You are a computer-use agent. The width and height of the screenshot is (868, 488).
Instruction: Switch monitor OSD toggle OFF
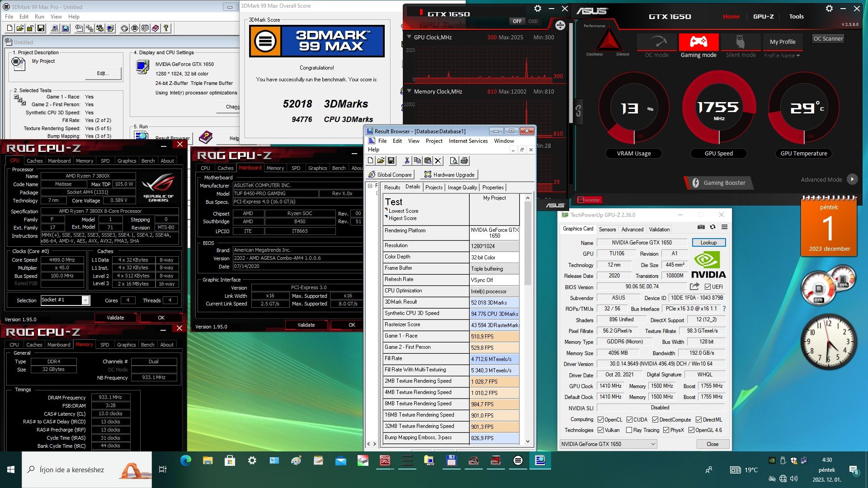click(517, 21)
